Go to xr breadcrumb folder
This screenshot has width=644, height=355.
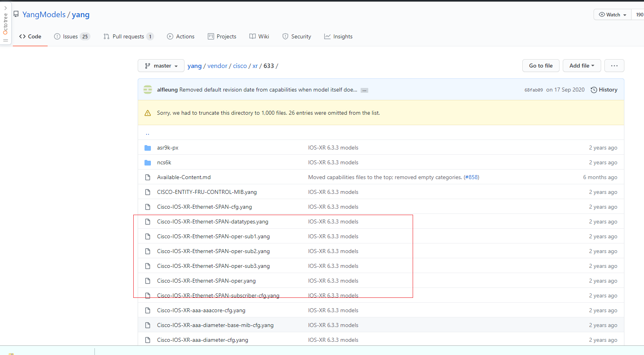tap(255, 66)
